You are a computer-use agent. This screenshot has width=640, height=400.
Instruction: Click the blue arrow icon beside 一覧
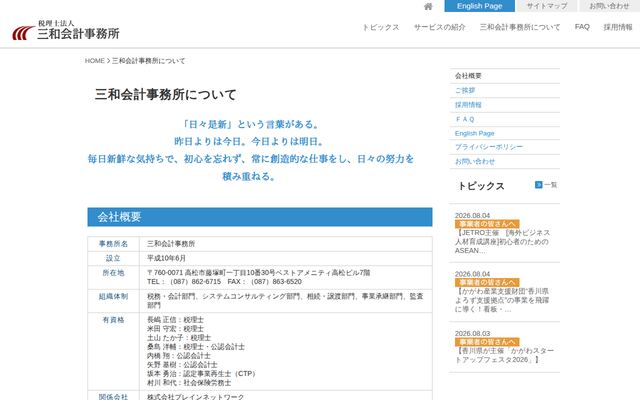(538, 185)
